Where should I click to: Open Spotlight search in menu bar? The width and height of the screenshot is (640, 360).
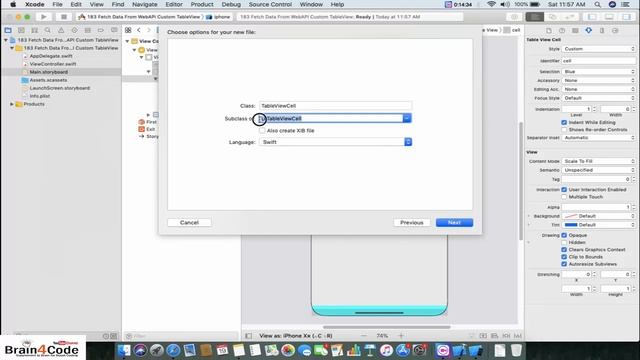tap(598, 4)
